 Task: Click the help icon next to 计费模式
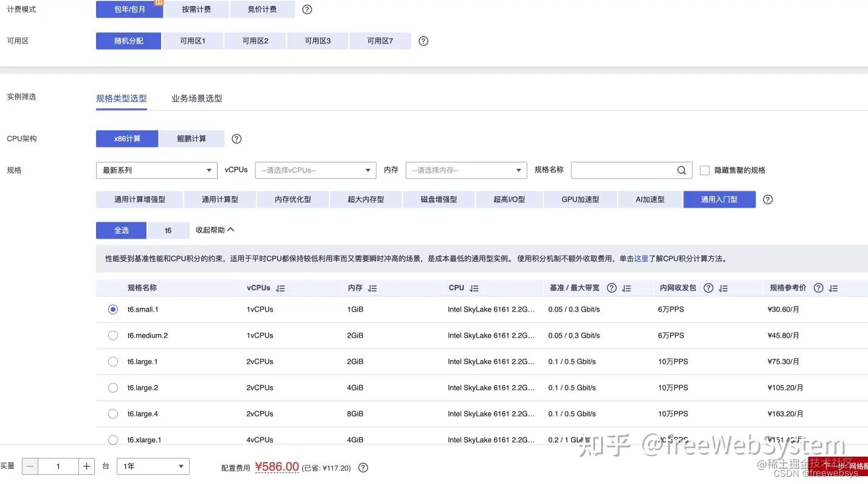tap(307, 9)
